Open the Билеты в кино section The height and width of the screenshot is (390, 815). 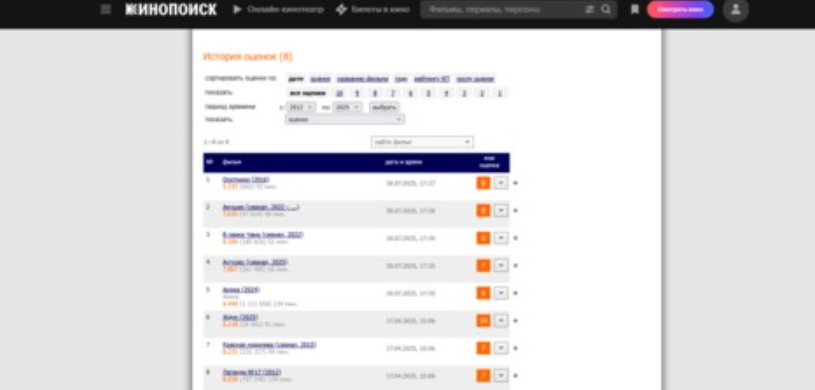[x=372, y=9]
